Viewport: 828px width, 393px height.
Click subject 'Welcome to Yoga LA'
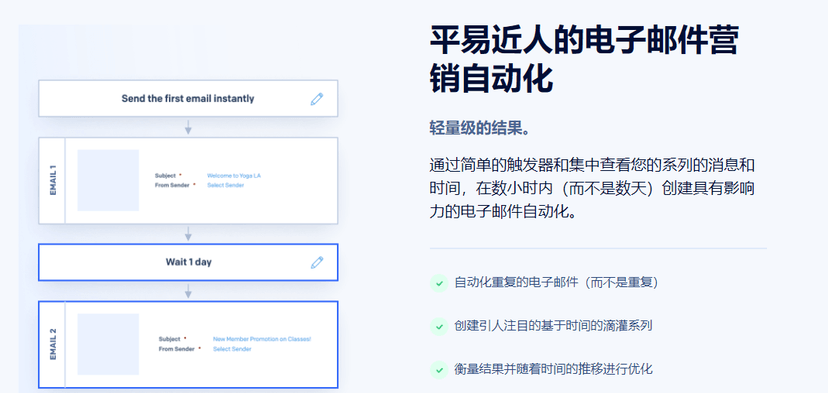tap(233, 175)
